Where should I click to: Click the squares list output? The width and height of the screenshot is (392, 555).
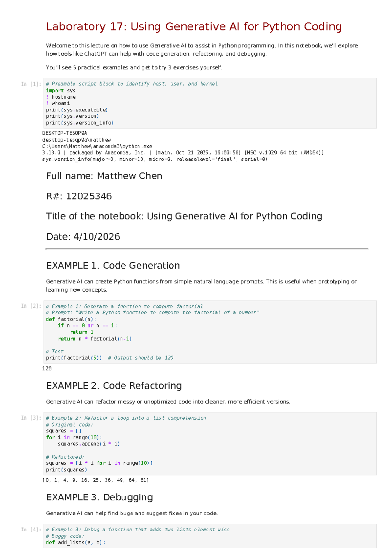(95, 480)
